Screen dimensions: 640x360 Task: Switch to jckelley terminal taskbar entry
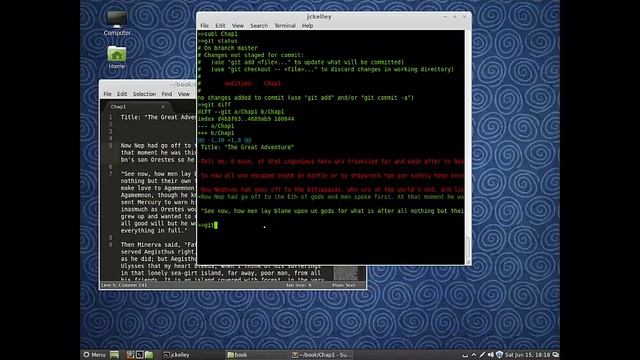[176, 355]
